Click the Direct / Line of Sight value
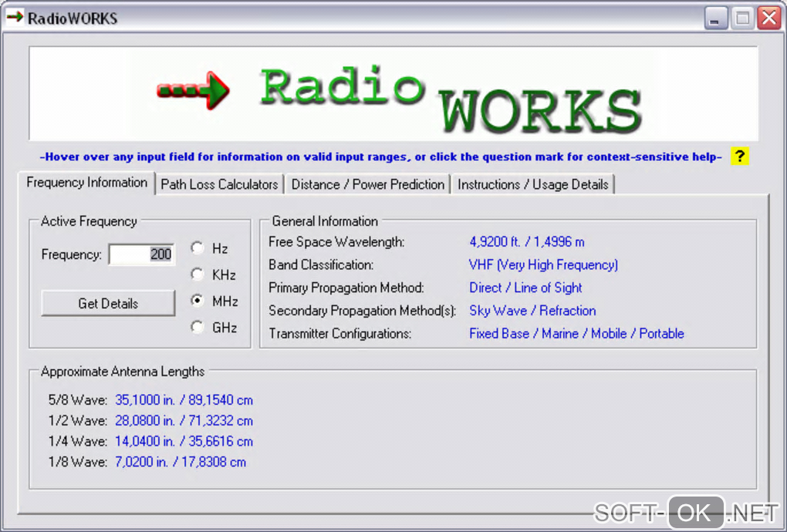The width and height of the screenshot is (787, 532). click(x=525, y=288)
